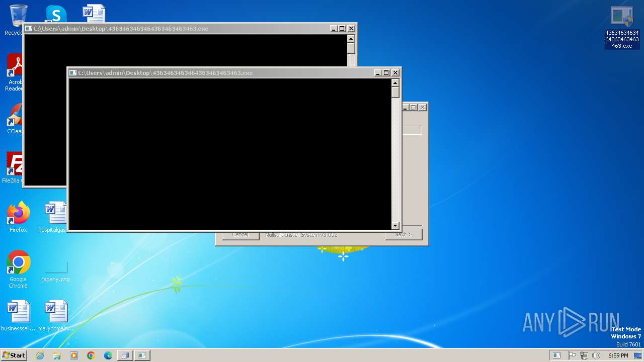
Task: Switch to console window taskbar button
Action: click(x=142, y=355)
